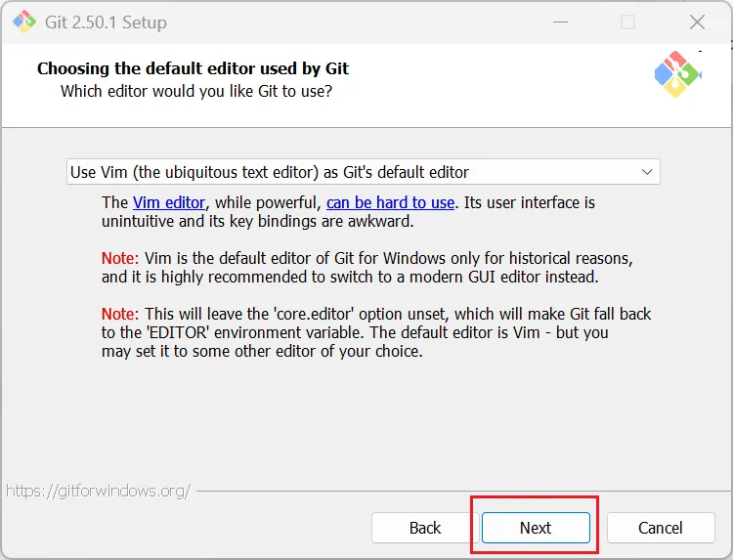Click the 'Note:' about core.editor option
733x560 pixels.
coord(120,314)
